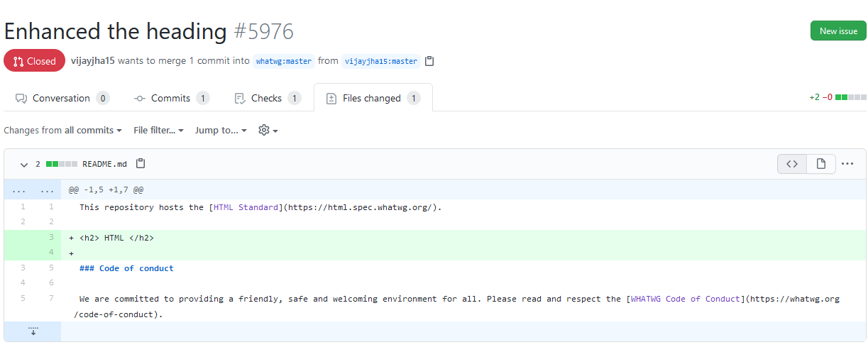Copy README.md file path icon
This screenshot has width=868, height=352.
[x=141, y=163]
